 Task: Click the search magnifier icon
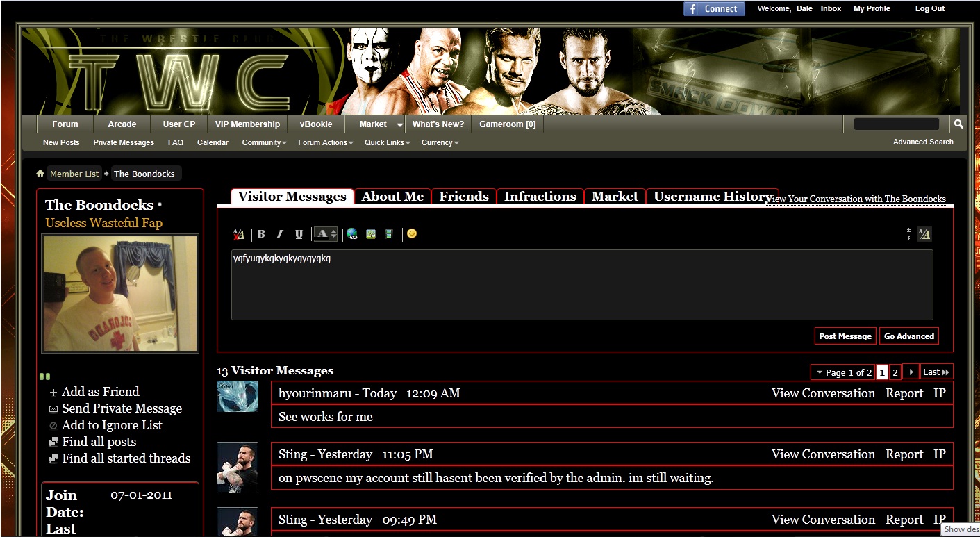[x=958, y=124]
